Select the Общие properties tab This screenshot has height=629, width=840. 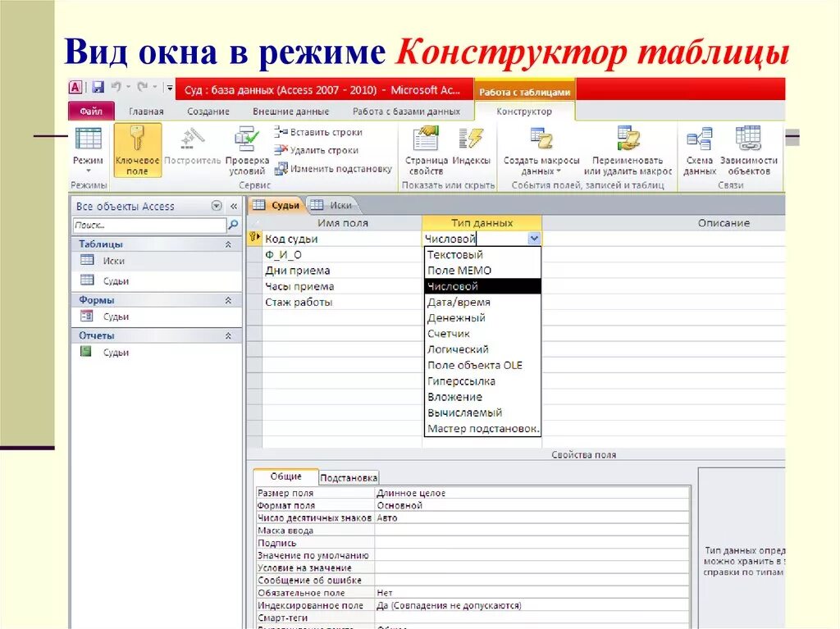(285, 476)
